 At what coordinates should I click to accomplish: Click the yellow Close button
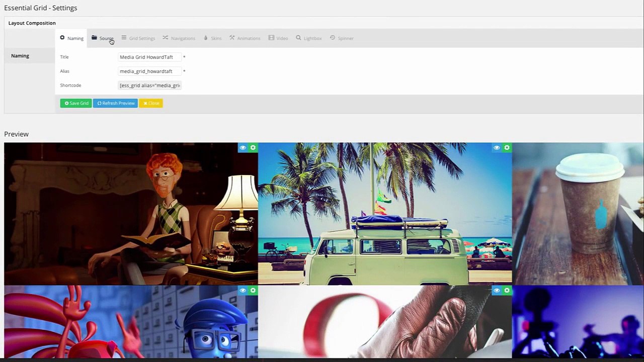[151, 103]
